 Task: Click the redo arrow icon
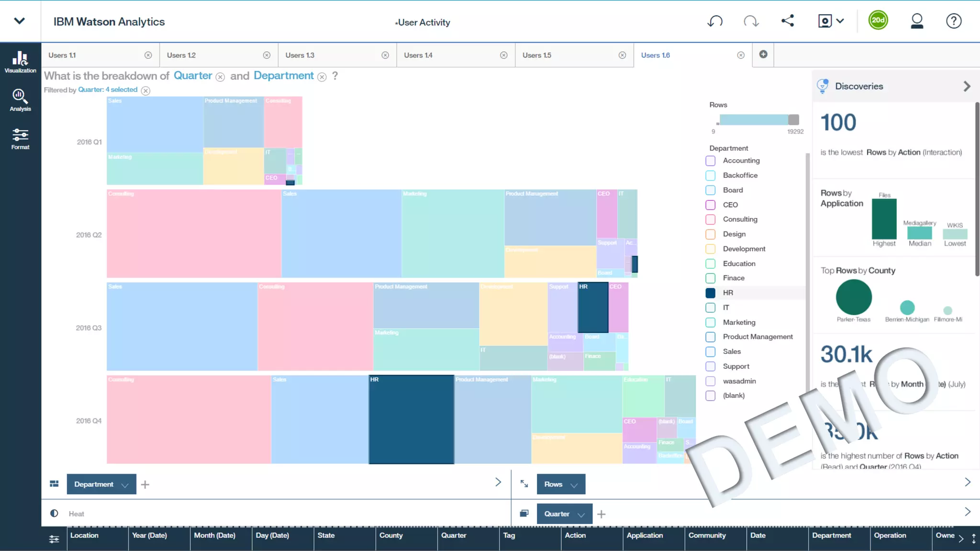click(751, 21)
